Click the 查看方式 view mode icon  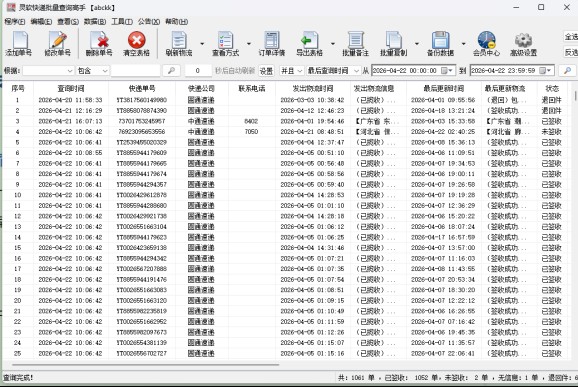[226, 40]
